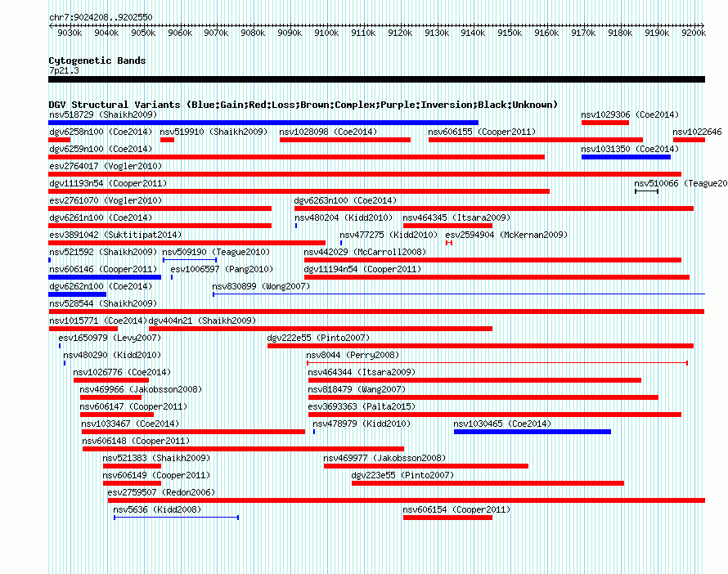Select the blue nsv1031350 gain bar
This screenshot has width=728, height=574.
pyautogui.click(x=626, y=157)
